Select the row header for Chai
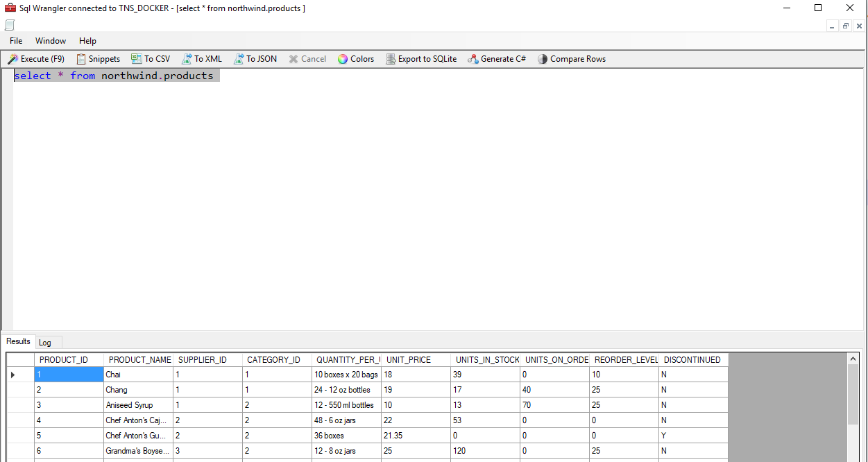Viewport: 868px width, 462px height. [x=21, y=375]
